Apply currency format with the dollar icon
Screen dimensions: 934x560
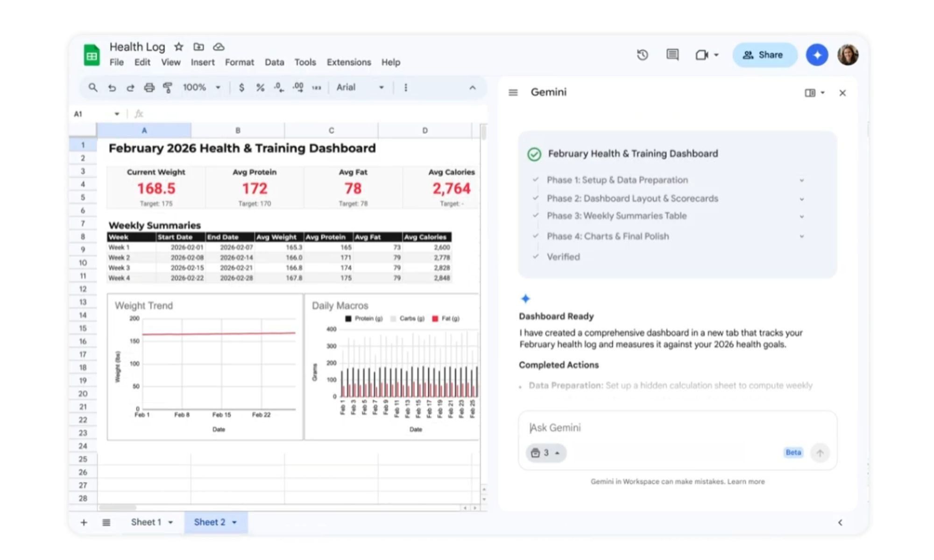tap(241, 87)
